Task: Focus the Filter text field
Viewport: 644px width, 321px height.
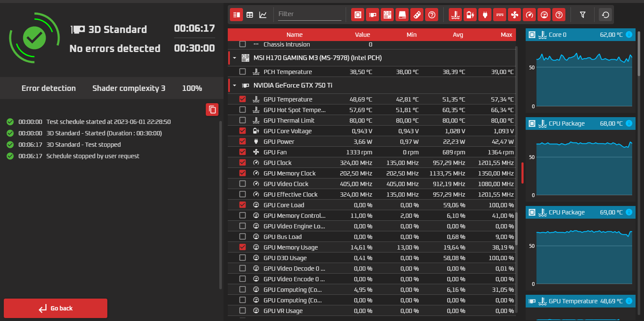Action: (310, 14)
